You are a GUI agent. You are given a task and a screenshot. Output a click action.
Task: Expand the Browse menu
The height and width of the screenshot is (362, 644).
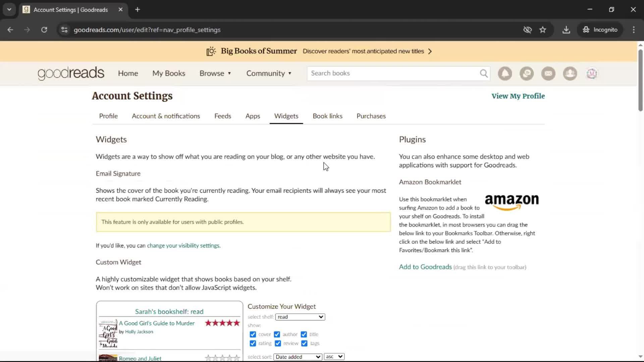pyautogui.click(x=215, y=73)
